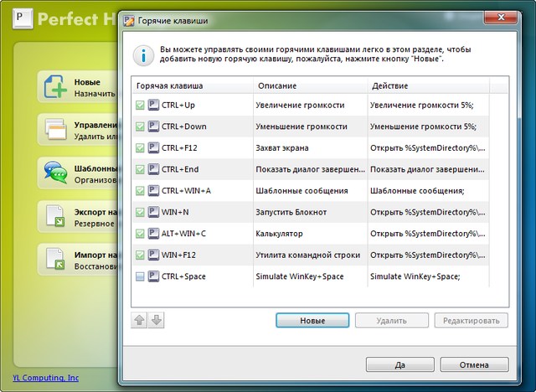Toggle the WIN+N hotkey checkbox
The image size is (536, 392).
pyautogui.click(x=140, y=212)
